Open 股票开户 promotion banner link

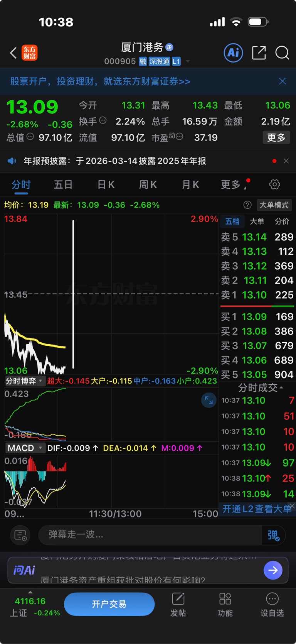(x=100, y=81)
